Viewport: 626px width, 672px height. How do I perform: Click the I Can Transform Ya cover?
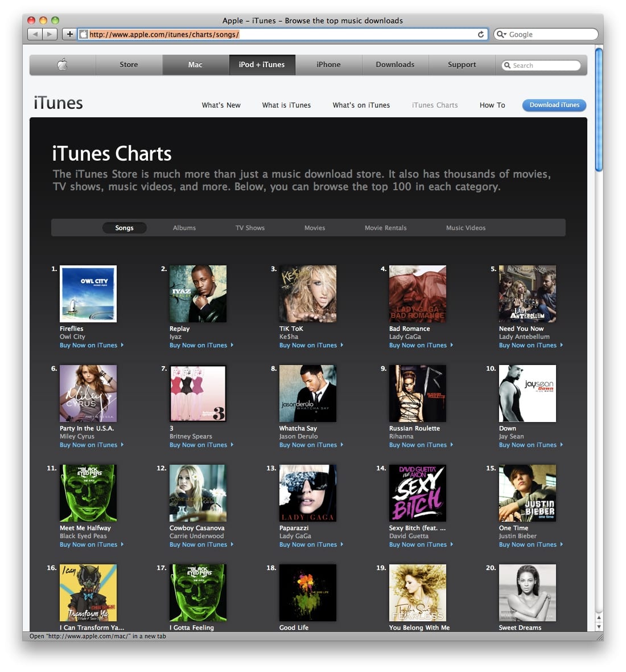click(x=88, y=593)
